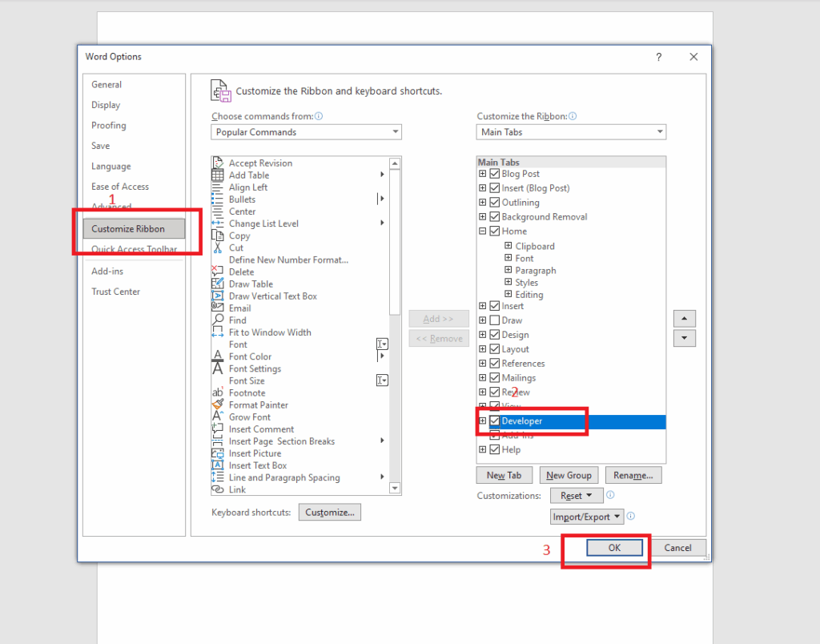The width and height of the screenshot is (820, 644).
Task: Uncheck the Design tab checkbox
Action: pyautogui.click(x=495, y=335)
